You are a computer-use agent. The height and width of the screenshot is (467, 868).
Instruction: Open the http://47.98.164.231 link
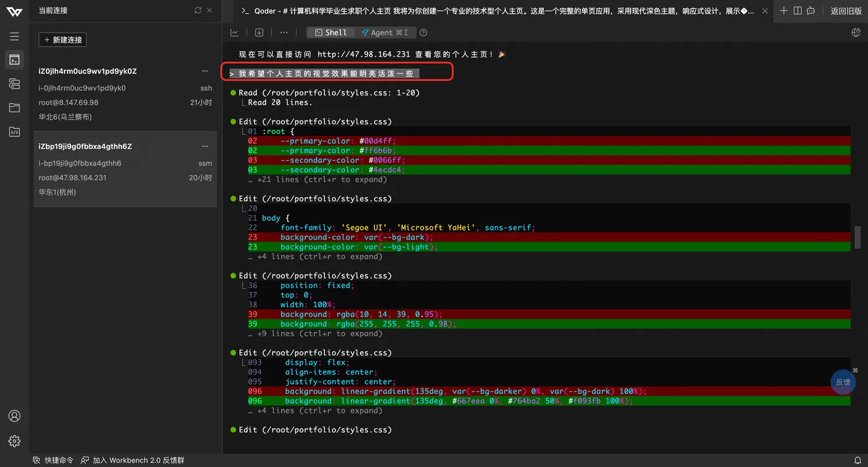pyautogui.click(x=364, y=55)
